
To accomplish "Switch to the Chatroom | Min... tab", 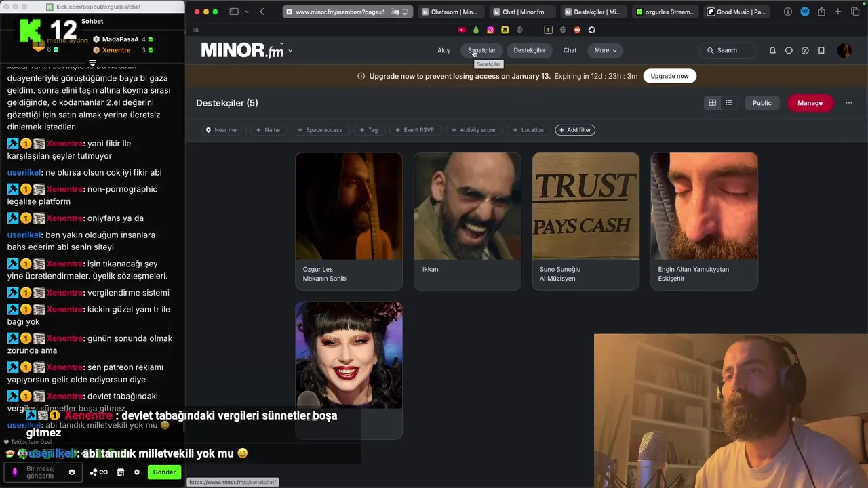I will coord(450,12).
